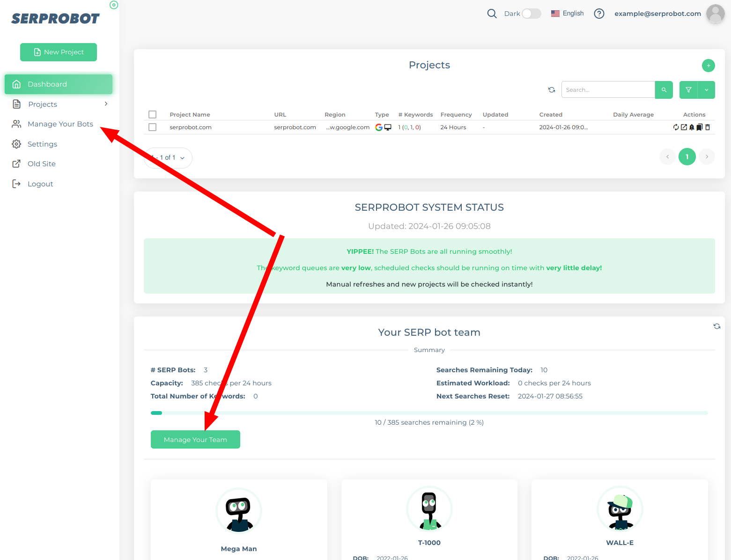The image size is (731, 560).
Task: Click the Old Site external link icon
Action: click(x=16, y=164)
